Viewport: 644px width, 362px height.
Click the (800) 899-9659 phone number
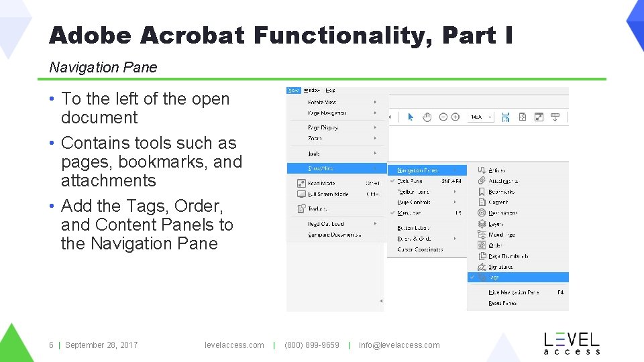[312, 345]
